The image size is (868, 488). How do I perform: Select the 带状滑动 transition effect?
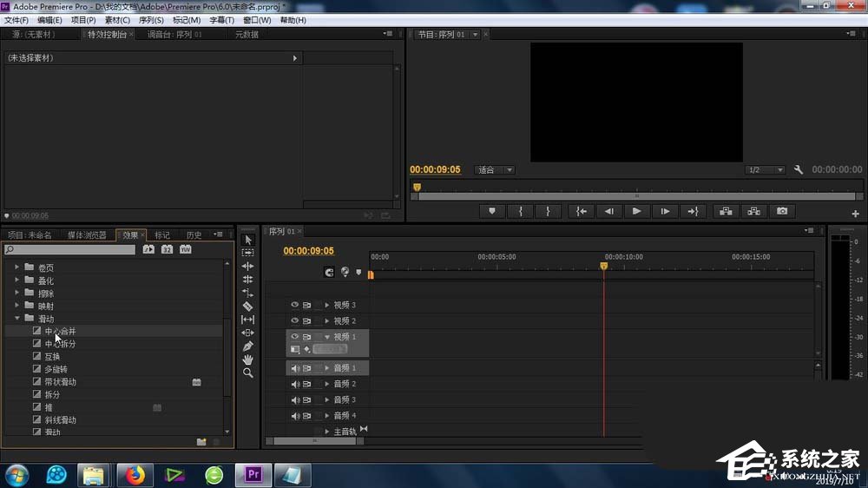coord(61,382)
